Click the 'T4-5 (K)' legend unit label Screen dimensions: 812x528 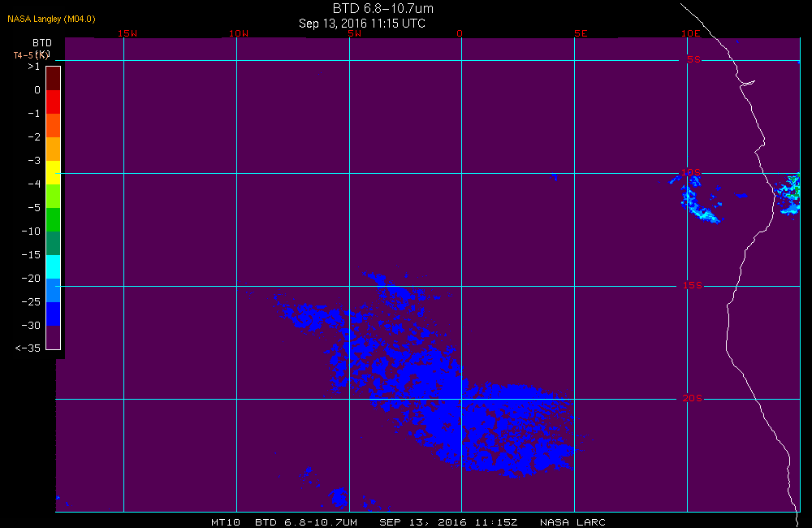point(32,55)
